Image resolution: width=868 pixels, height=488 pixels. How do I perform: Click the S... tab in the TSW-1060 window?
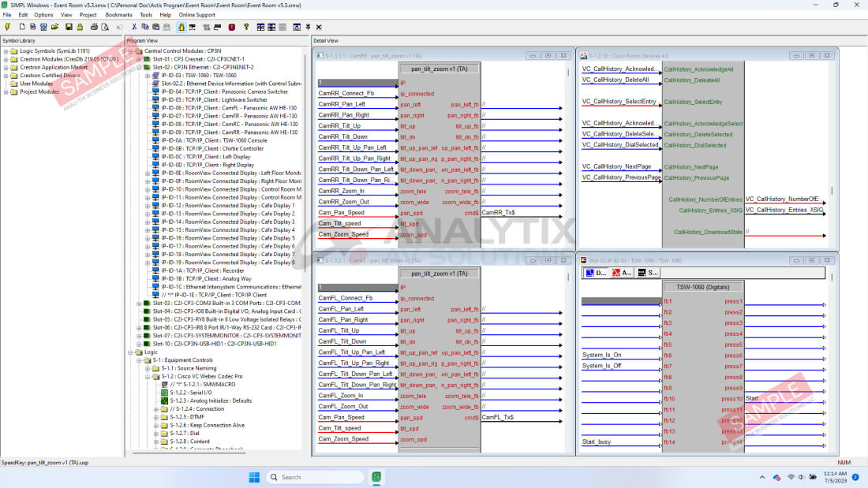(x=648, y=273)
